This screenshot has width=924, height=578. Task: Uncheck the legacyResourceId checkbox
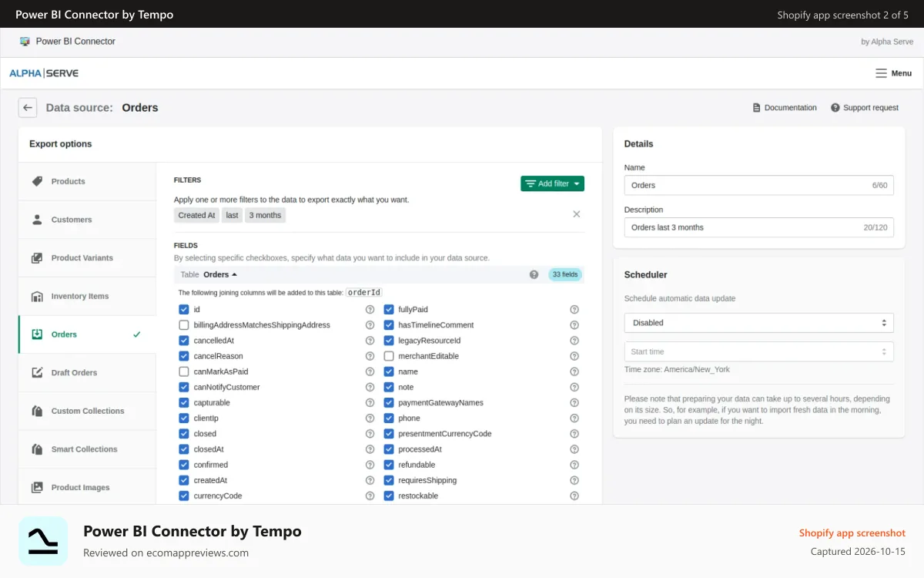(x=389, y=341)
